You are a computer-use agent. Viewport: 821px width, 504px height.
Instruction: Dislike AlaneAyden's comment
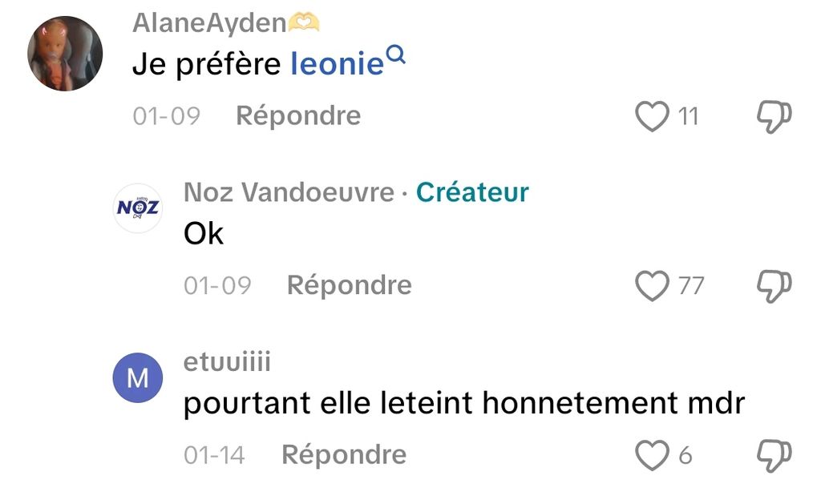(x=774, y=117)
